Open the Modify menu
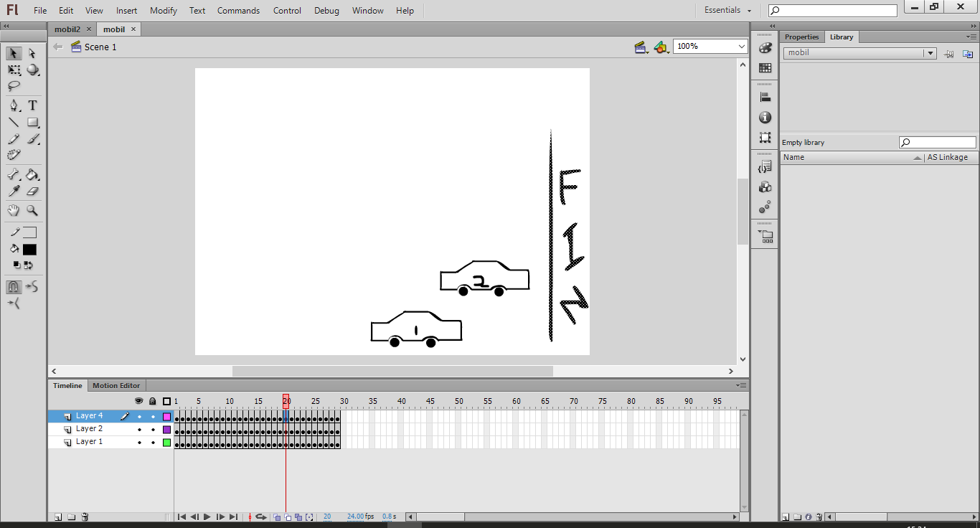Image resolution: width=980 pixels, height=528 pixels. 163,10
